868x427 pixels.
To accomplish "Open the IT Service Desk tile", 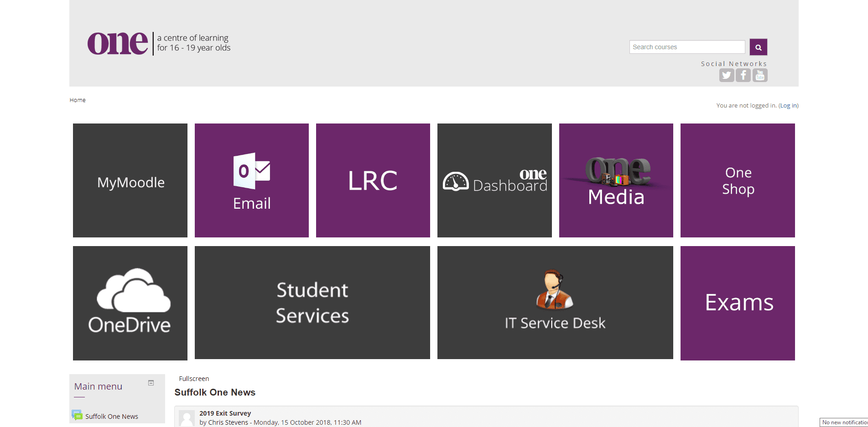I will pyautogui.click(x=555, y=303).
